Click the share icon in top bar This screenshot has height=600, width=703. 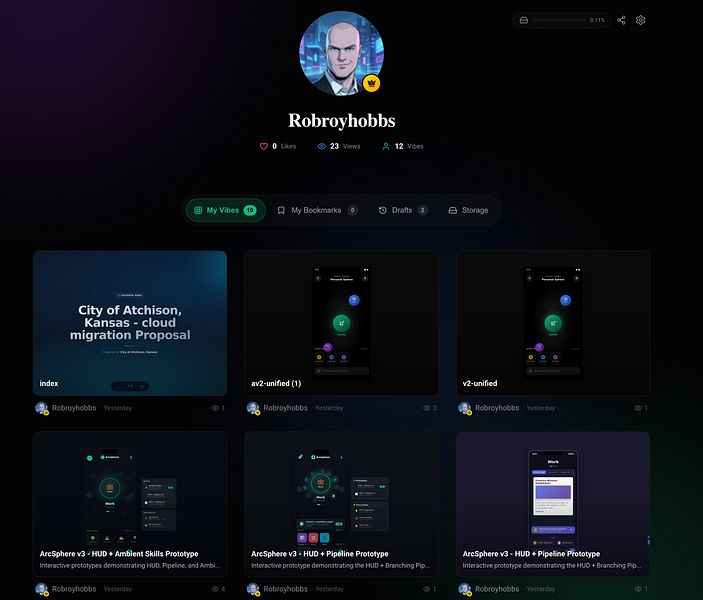point(621,20)
